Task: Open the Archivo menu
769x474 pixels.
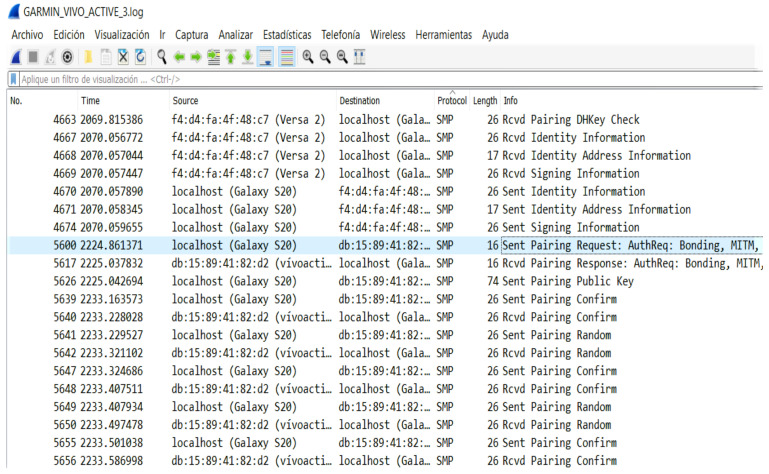Action: (27, 35)
